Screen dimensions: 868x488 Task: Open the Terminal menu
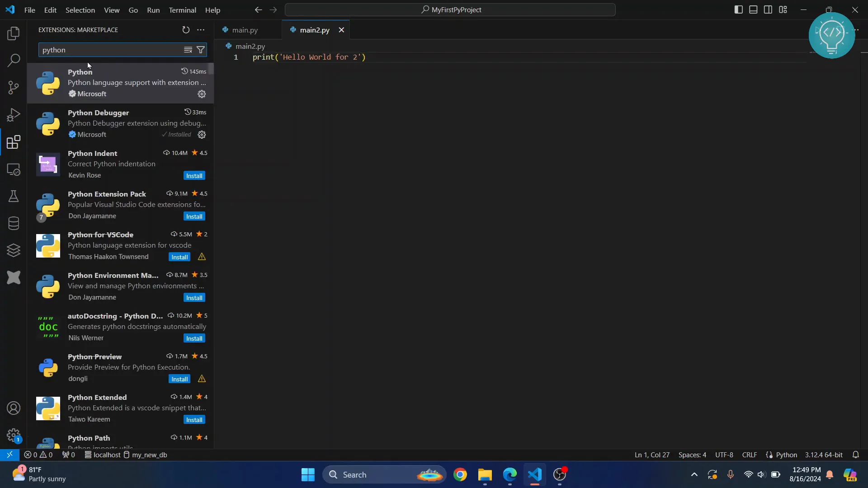(x=182, y=10)
